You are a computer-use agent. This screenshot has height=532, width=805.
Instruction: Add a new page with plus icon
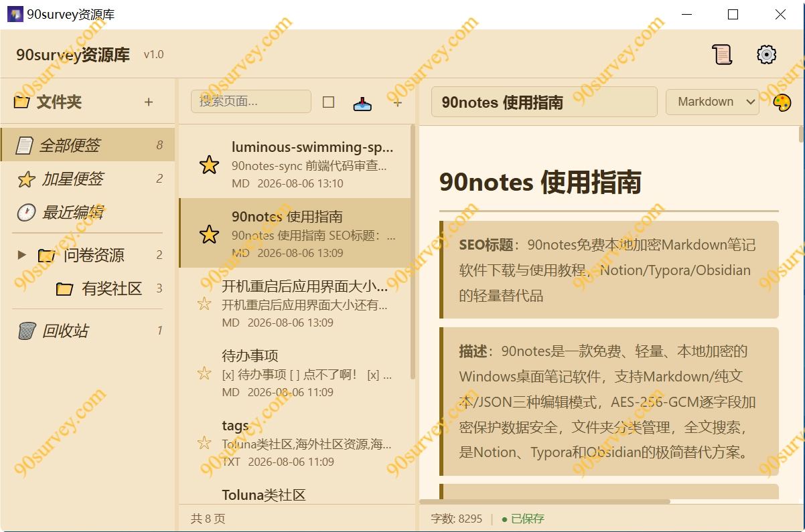tap(398, 102)
